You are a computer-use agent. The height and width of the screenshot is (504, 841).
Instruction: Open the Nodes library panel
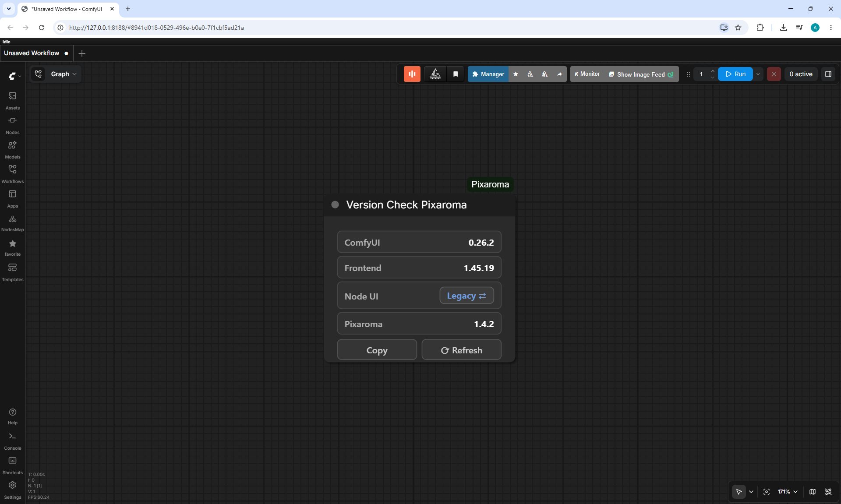point(13,125)
